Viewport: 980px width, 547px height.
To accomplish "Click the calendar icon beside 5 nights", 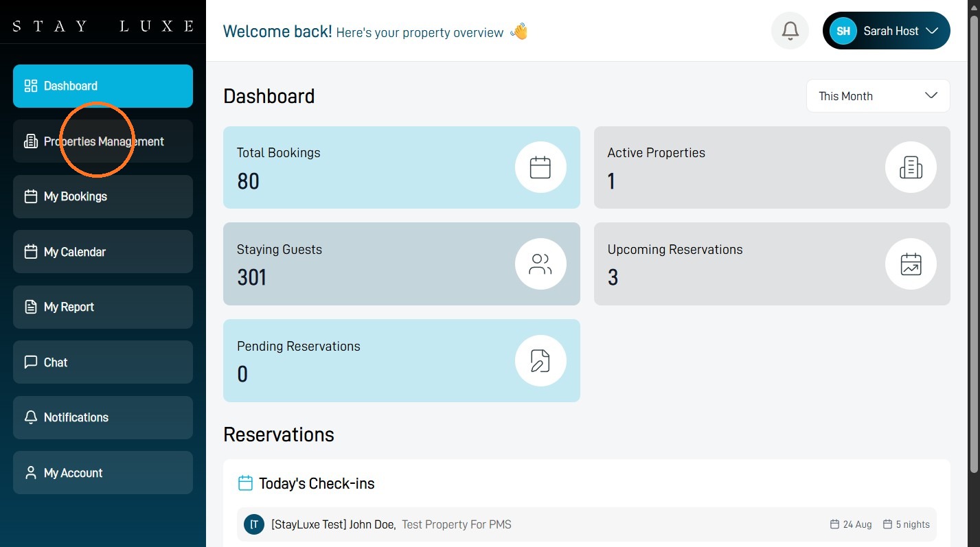I will pos(887,524).
